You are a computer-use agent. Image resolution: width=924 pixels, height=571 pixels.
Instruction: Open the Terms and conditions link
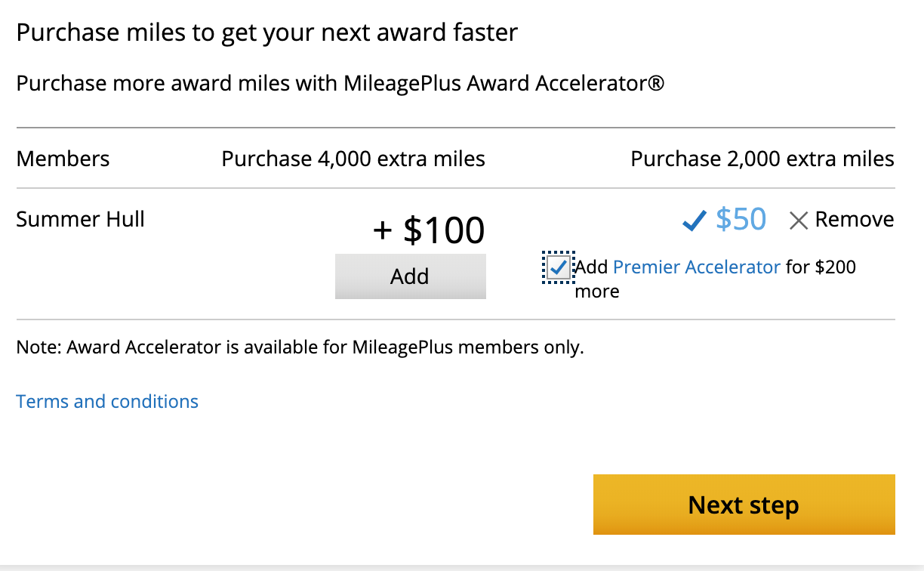coord(107,401)
